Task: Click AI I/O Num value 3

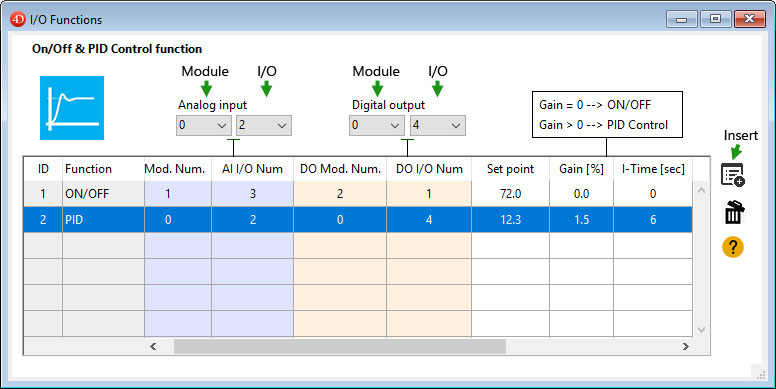Action: 252,194
